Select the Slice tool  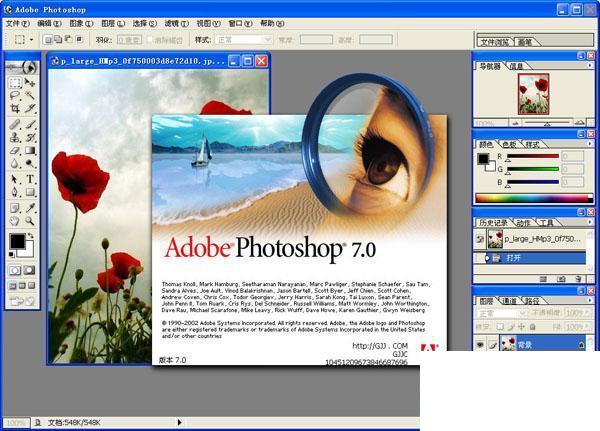point(30,109)
